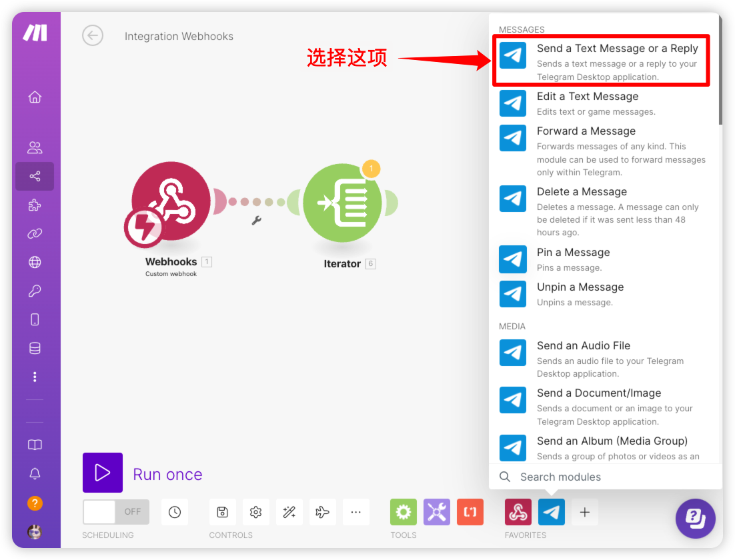Click the Make logo in sidebar
The width and height of the screenshot is (735, 560).
[x=35, y=33]
